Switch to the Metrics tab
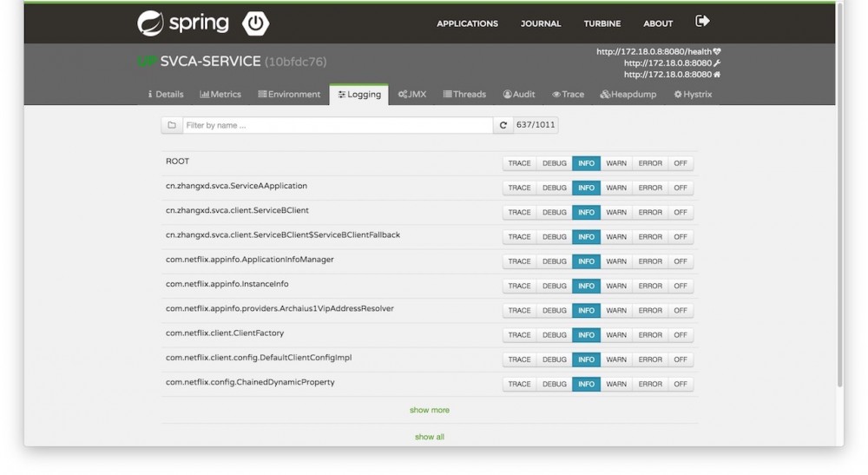 tap(220, 94)
